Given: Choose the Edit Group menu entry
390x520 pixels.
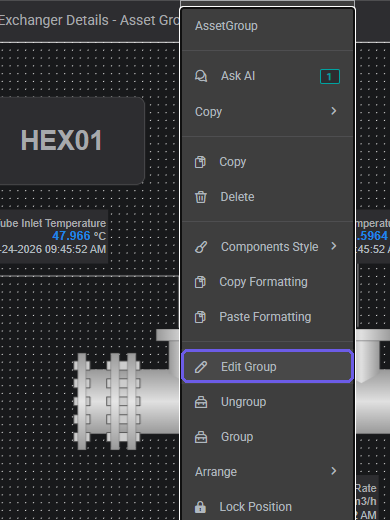Looking at the screenshot, I should pyautogui.click(x=267, y=367).
